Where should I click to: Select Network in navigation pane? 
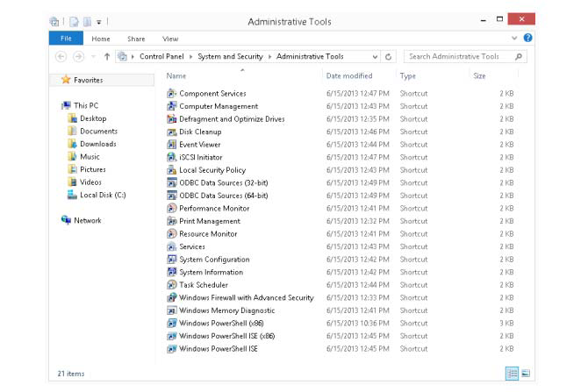tap(88, 220)
